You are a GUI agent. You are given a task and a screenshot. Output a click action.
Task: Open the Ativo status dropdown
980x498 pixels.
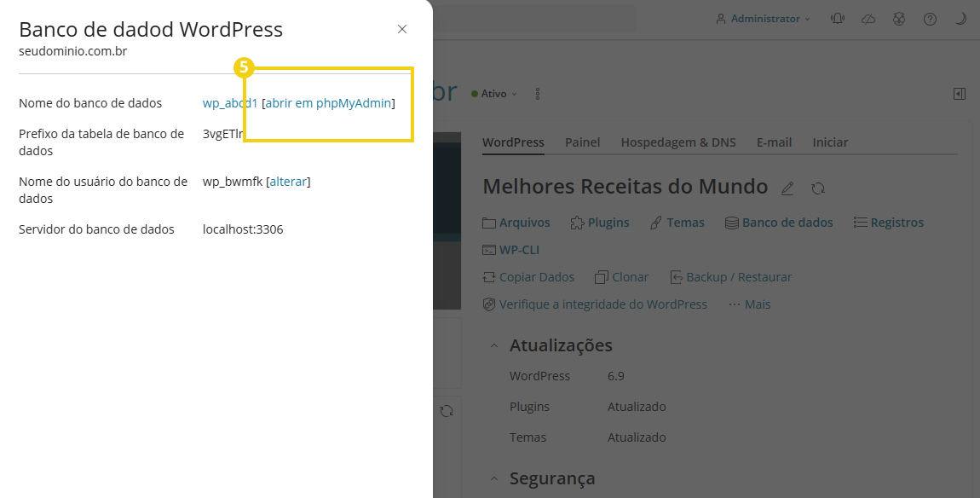click(x=494, y=94)
